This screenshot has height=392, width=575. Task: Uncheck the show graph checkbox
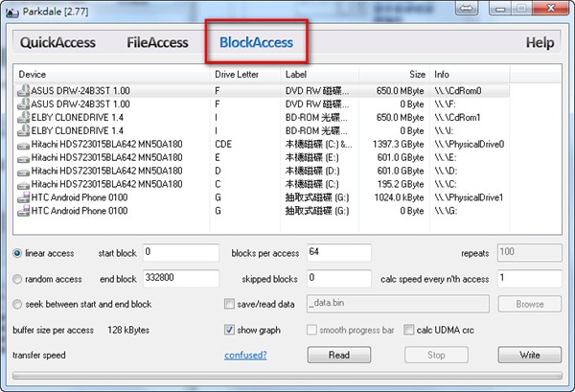(x=229, y=330)
